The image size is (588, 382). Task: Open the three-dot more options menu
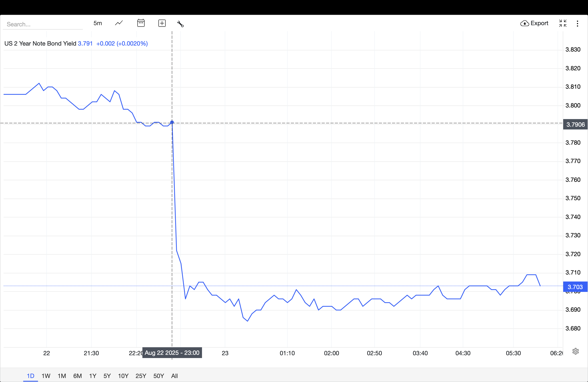pyautogui.click(x=577, y=23)
